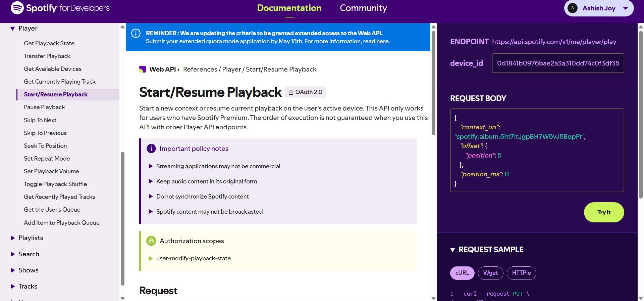The height and width of the screenshot is (301, 644).
Task: Select the cURL sample tab
Action: click(462, 273)
